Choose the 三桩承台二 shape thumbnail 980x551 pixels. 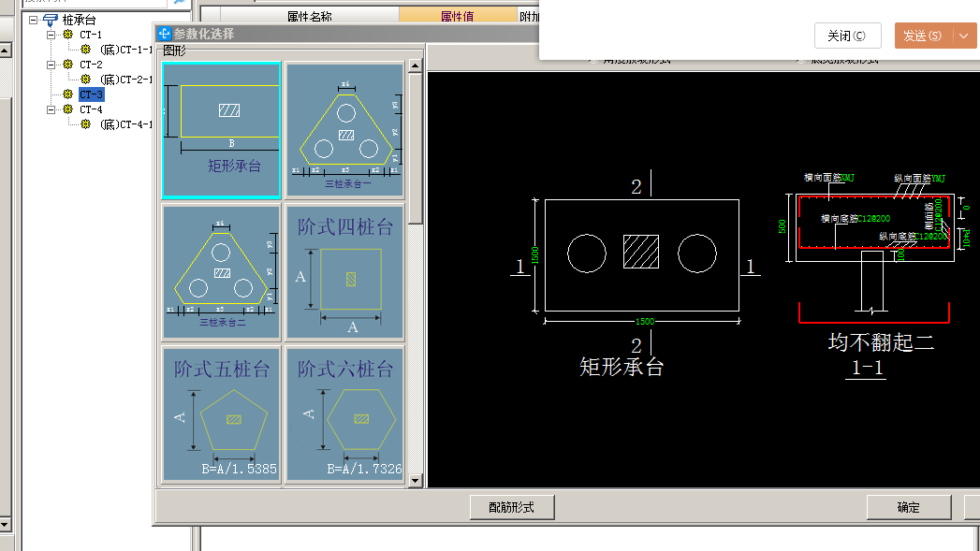[221, 271]
